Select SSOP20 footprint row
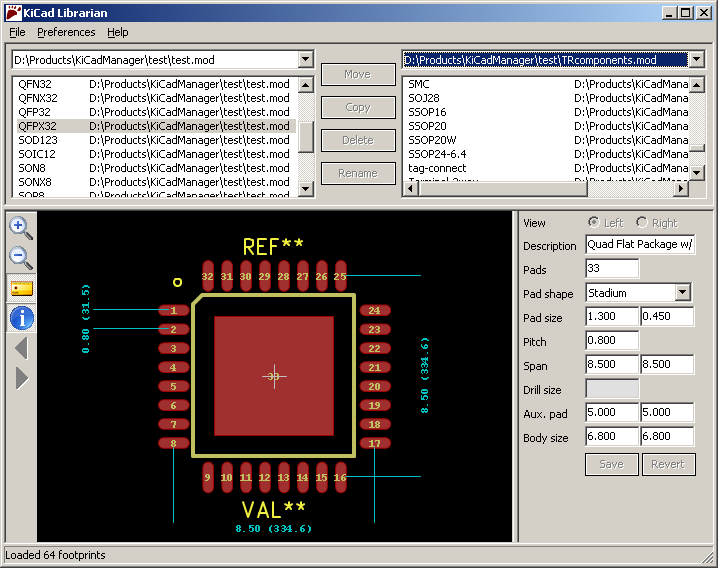Screen dimensions: 718x568 point(547,126)
